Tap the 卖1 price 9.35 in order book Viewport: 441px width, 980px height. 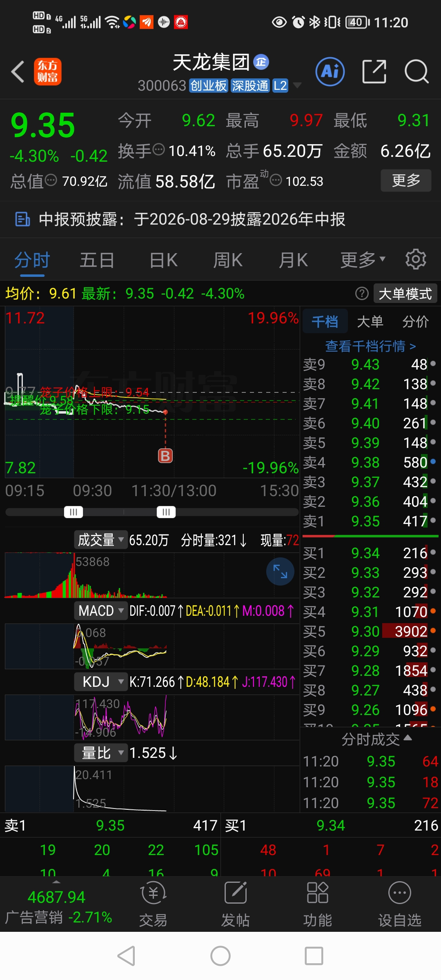point(365,521)
